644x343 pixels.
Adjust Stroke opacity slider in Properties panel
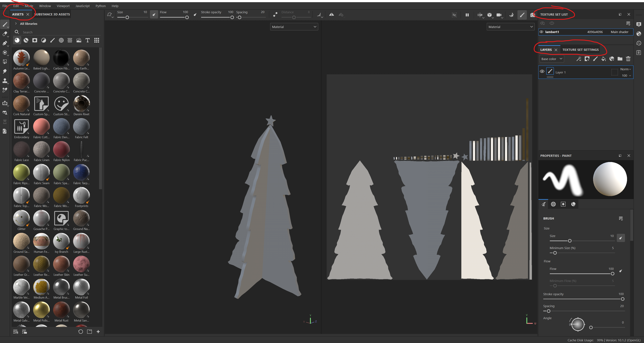(x=584, y=299)
